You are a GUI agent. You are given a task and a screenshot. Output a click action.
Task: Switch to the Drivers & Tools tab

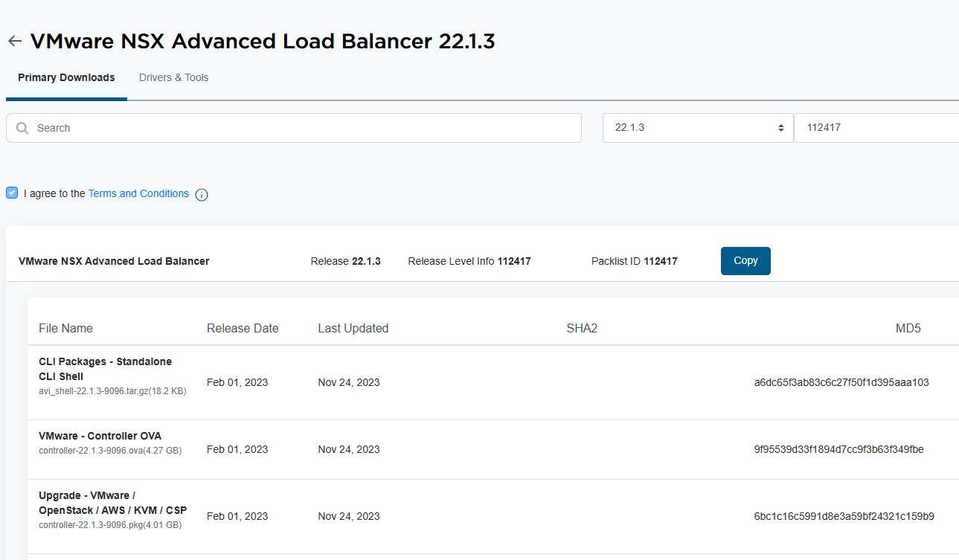click(x=174, y=77)
